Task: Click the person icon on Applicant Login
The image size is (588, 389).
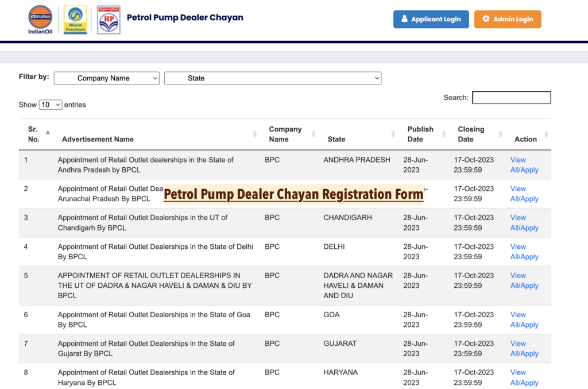Action: click(405, 19)
